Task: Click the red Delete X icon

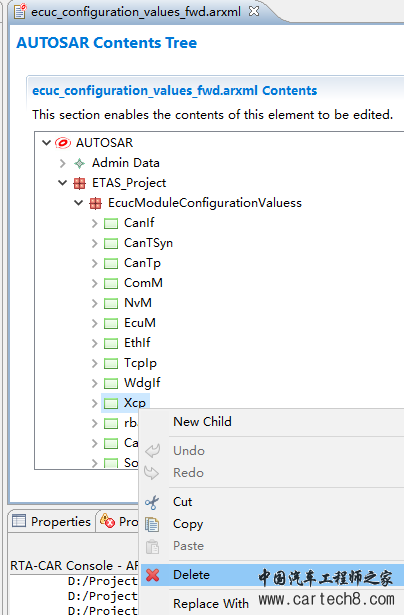Action: point(153,575)
